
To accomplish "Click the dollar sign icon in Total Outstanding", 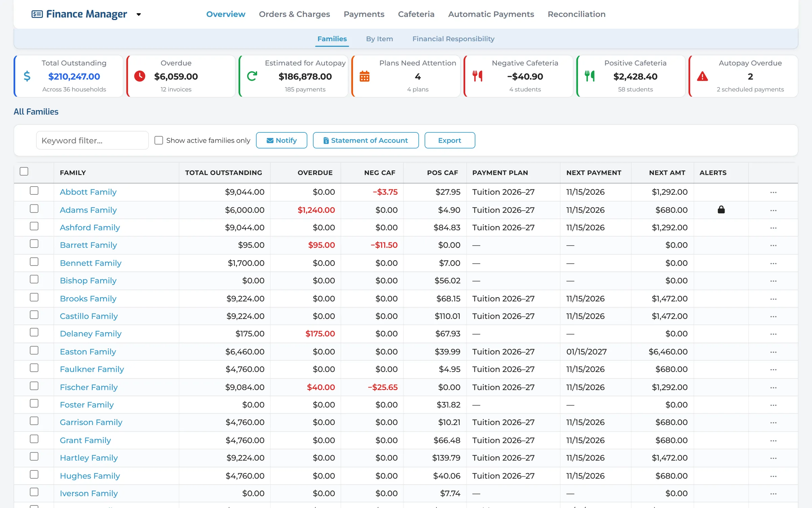I will point(27,76).
